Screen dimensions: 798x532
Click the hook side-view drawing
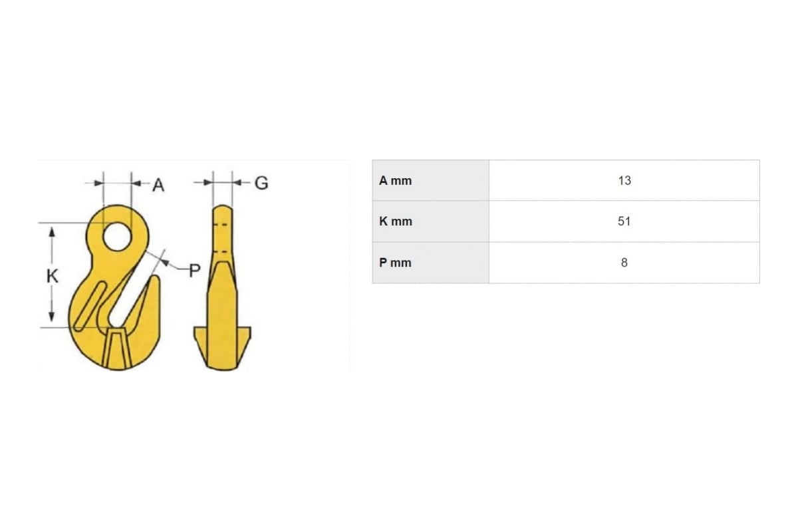point(223,287)
